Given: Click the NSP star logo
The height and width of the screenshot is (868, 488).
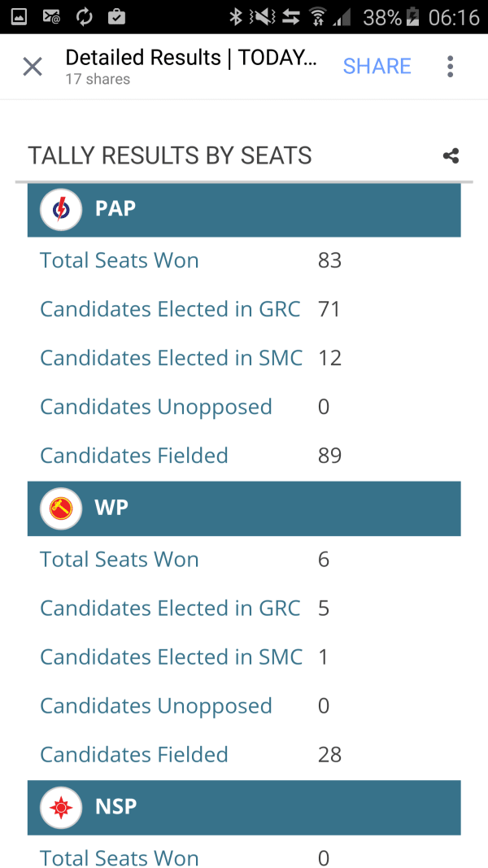Looking at the screenshot, I should [x=61, y=808].
